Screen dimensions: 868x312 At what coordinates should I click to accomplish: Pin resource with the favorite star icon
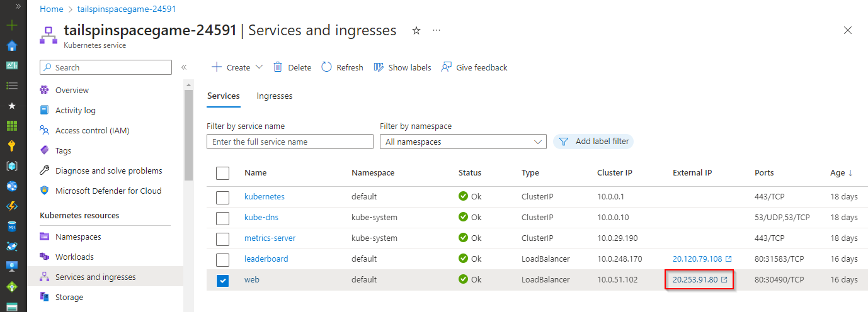(x=416, y=30)
